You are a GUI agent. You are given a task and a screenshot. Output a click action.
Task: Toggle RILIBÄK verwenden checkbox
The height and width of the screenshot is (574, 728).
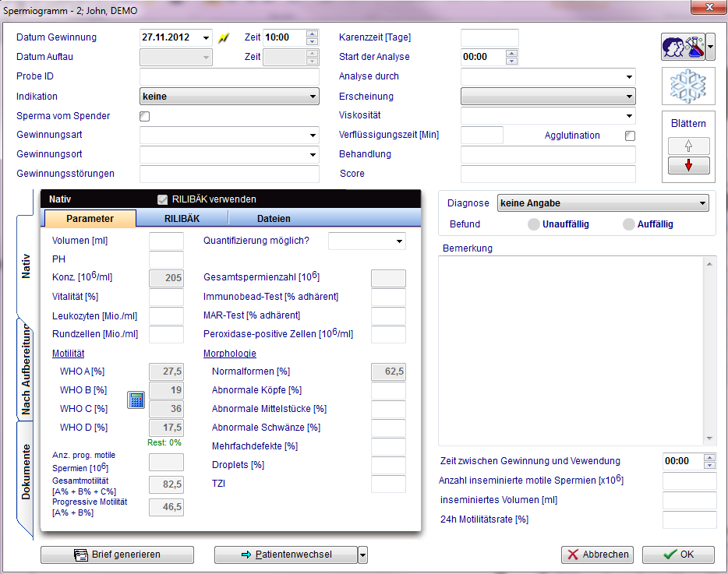pos(162,199)
